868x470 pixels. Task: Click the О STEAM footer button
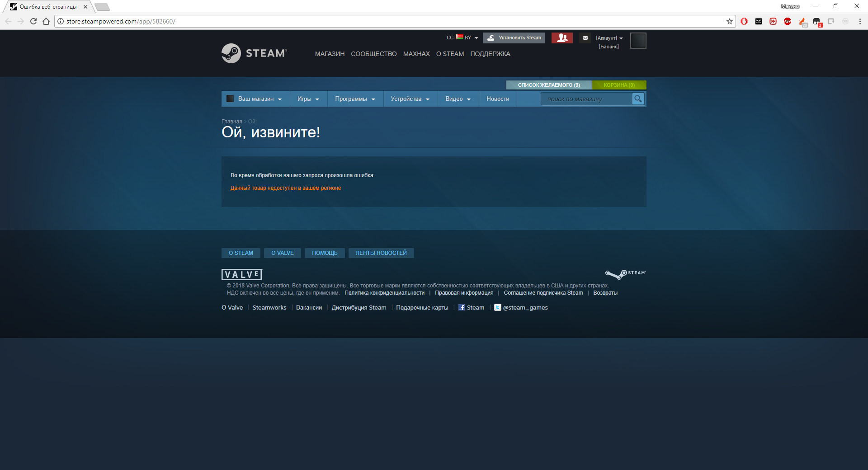pos(241,253)
